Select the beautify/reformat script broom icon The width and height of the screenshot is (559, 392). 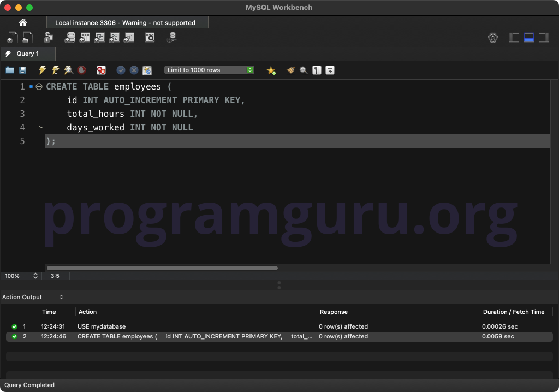pyautogui.click(x=291, y=70)
